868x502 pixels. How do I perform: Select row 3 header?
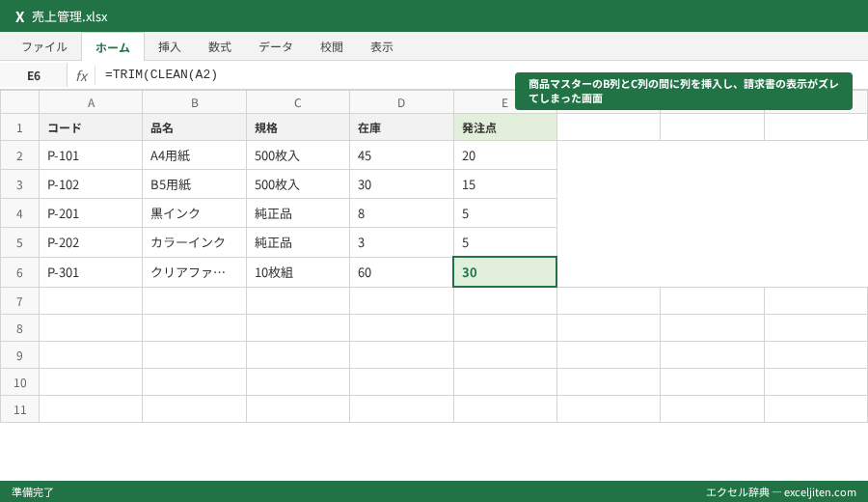coord(20,184)
